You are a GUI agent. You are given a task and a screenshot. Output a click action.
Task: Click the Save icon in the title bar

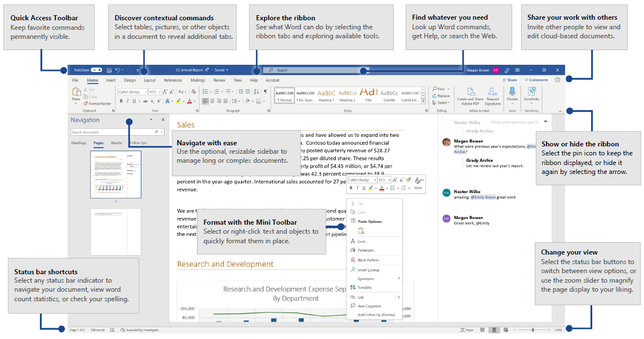pyautogui.click(x=109, y=70)
